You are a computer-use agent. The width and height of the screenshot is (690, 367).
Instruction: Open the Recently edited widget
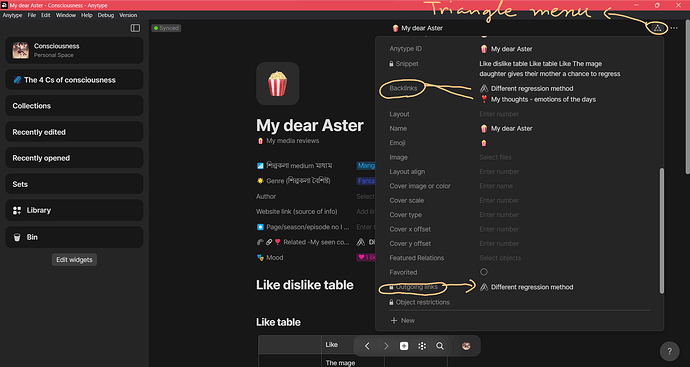pos(74,132)
